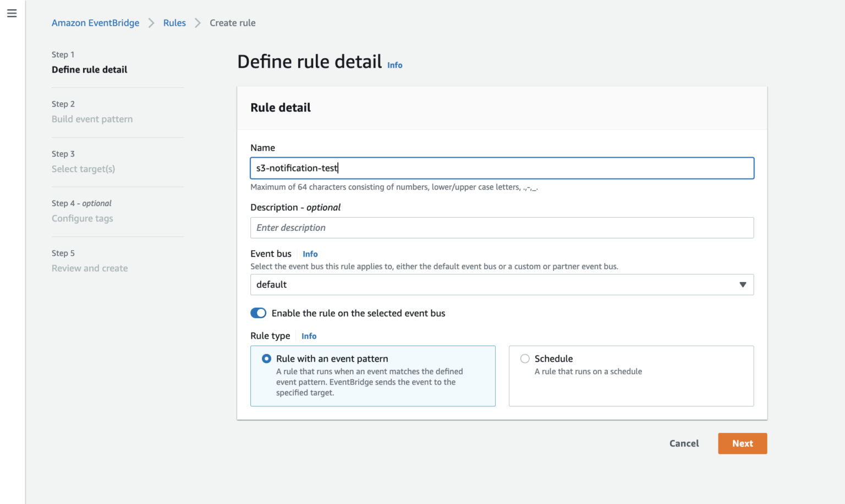Select Step 2 Build event pattern
Image resolution: width=845 pixels, height=504 pixels.
point(92,119)
